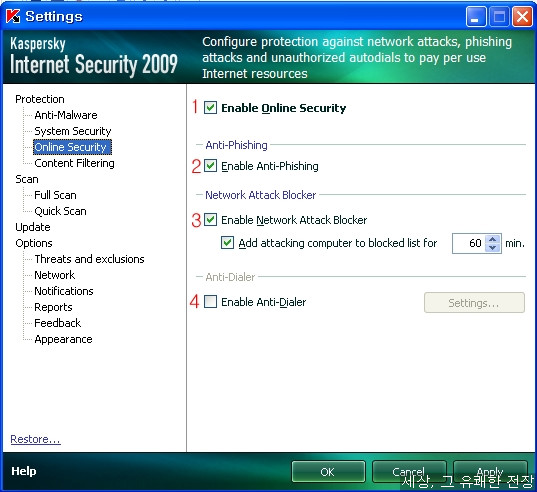The width and height of the screenshot is (537, 492).
Task: Open Notifications options
Action: coord(64,291)
